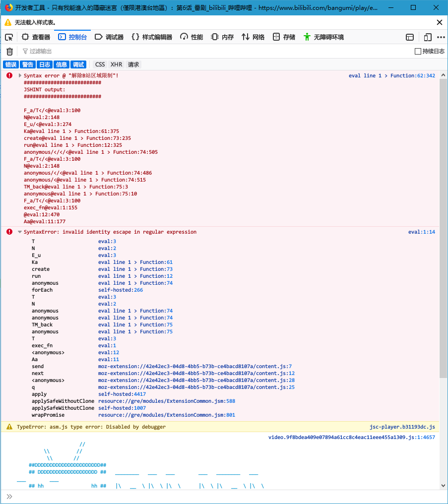This screenshot has height=504, width=448.
Task: Toggle the 调试 debug filter
Action: click(x=78, y=64)
